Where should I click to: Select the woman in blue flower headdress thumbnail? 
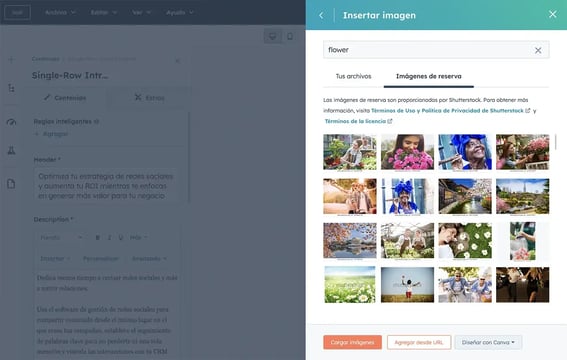[x=407, y=196]
